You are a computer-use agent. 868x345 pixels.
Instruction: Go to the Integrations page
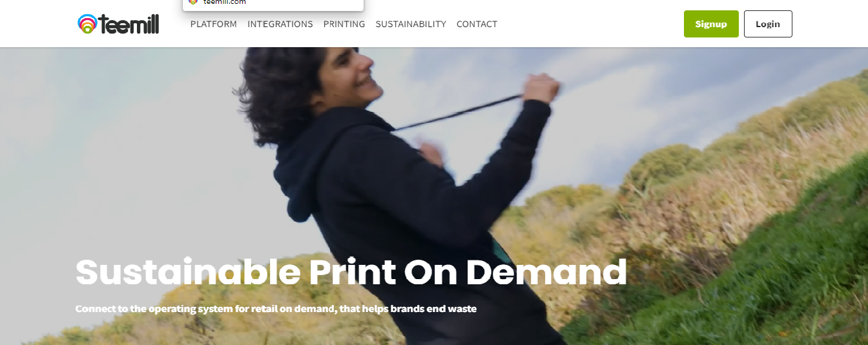click(x=280, y=24)
